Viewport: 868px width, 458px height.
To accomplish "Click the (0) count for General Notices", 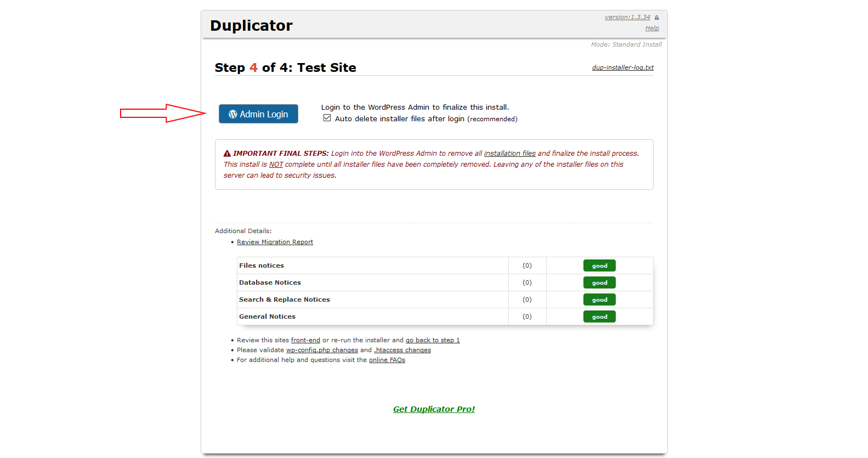I will click(x=527, y=316).
